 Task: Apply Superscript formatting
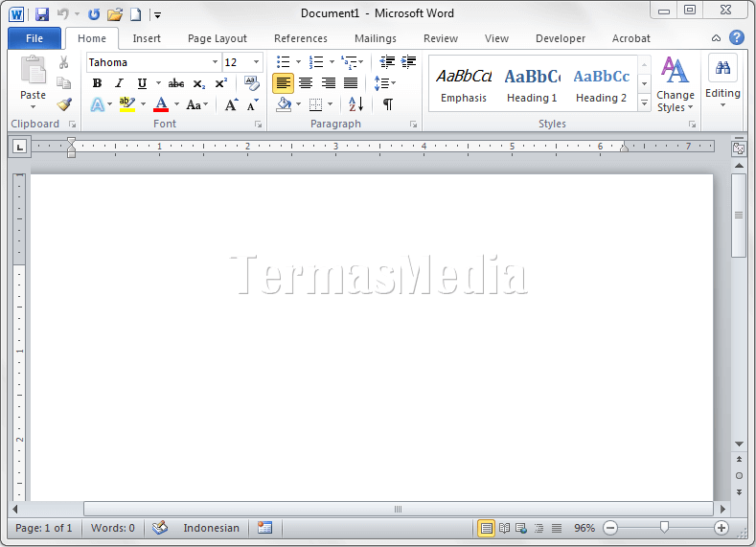coord(220,83)
